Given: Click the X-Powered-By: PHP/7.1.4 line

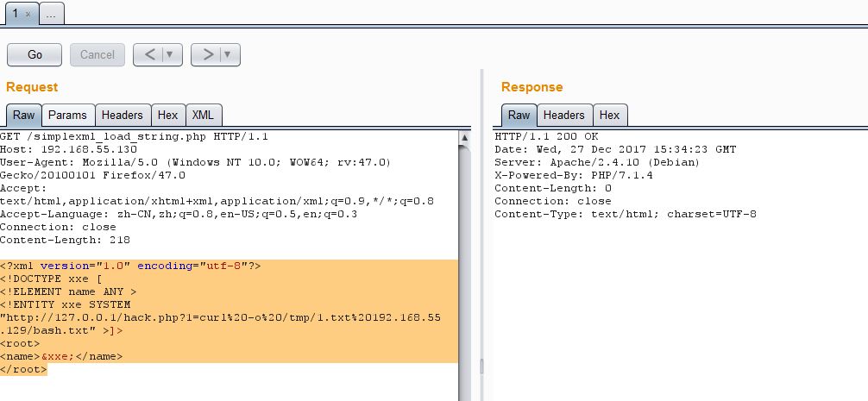Looking at the screenshot, I should coord(574,175).
